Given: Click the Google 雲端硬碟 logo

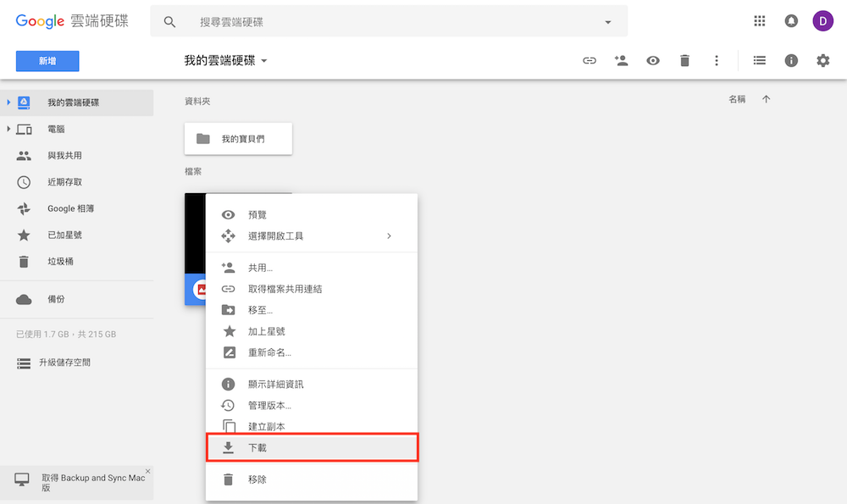Looking at the screenshot, I should pyautogui.click(x=72, y=21).
